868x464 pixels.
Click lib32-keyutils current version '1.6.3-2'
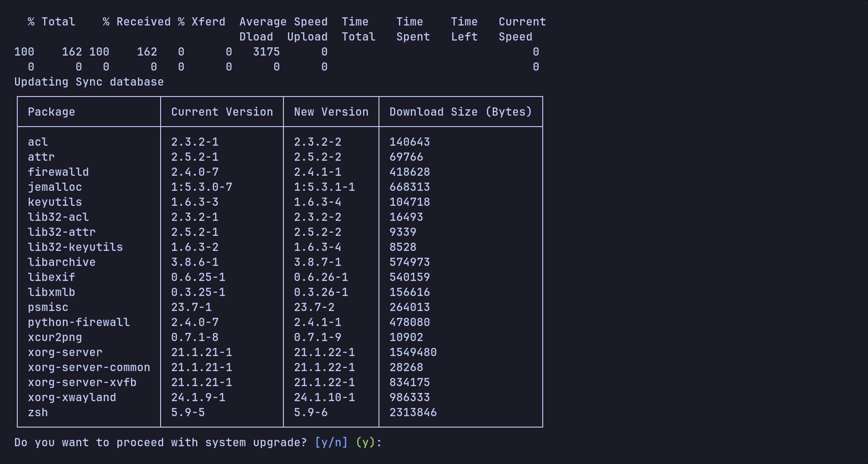(195, 247)
